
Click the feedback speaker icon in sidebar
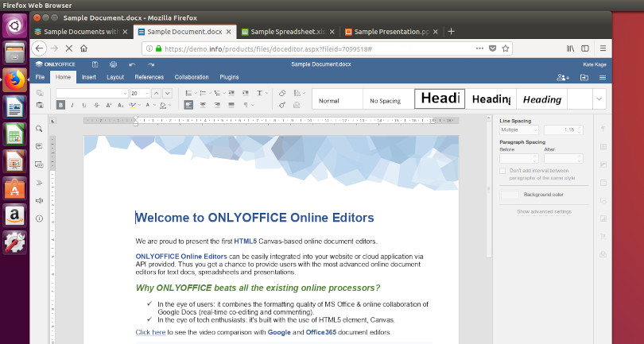[x=39, y=201]
